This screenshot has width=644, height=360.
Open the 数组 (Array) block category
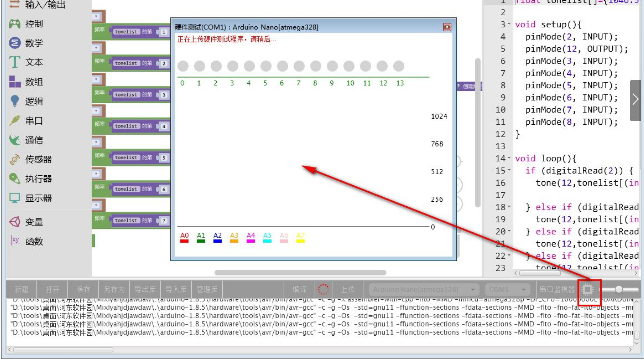(x=26, y=82)
